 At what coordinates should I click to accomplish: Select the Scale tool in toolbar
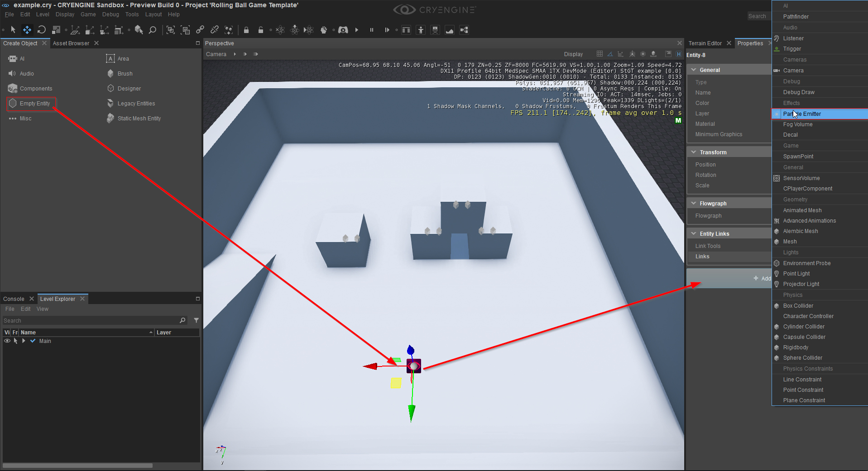(x=56, y=30)
